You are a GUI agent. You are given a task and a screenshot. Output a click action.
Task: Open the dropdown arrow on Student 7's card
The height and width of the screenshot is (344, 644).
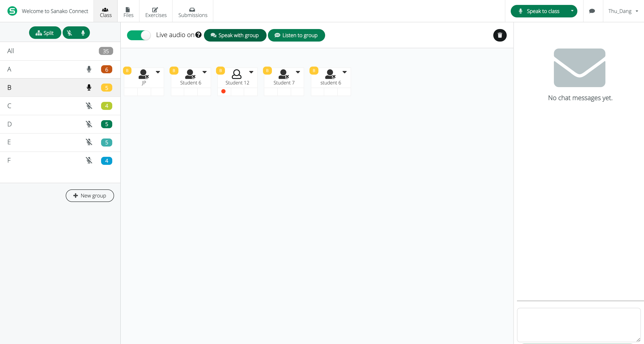[x=298, y=72]
